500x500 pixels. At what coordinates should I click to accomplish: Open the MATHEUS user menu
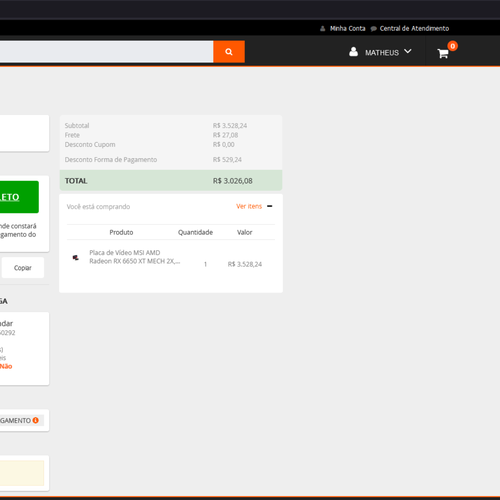click(x=382, y=53)
